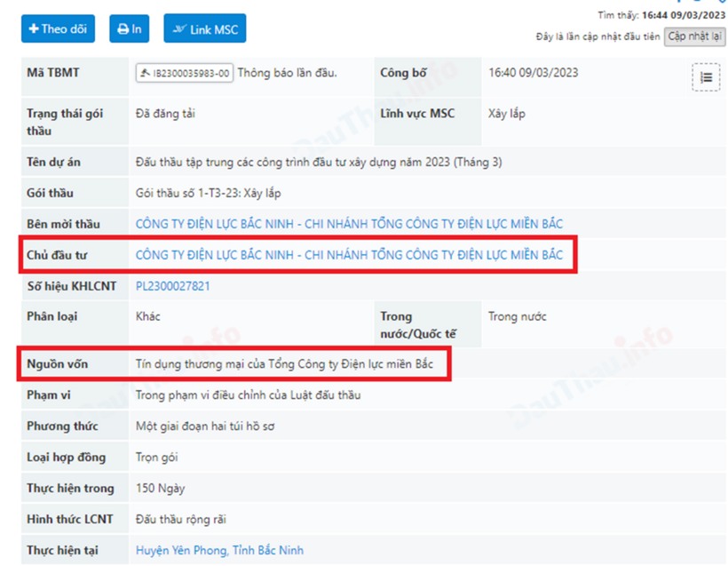
Task: Click the Đấu thầu rộng rãi value
Action: pos(175,519)
